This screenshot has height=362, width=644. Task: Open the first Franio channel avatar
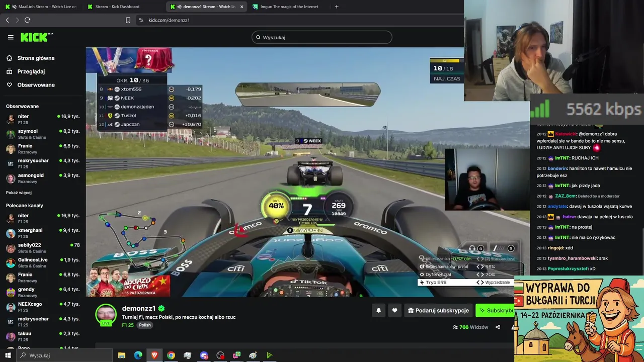pos(11,149)
